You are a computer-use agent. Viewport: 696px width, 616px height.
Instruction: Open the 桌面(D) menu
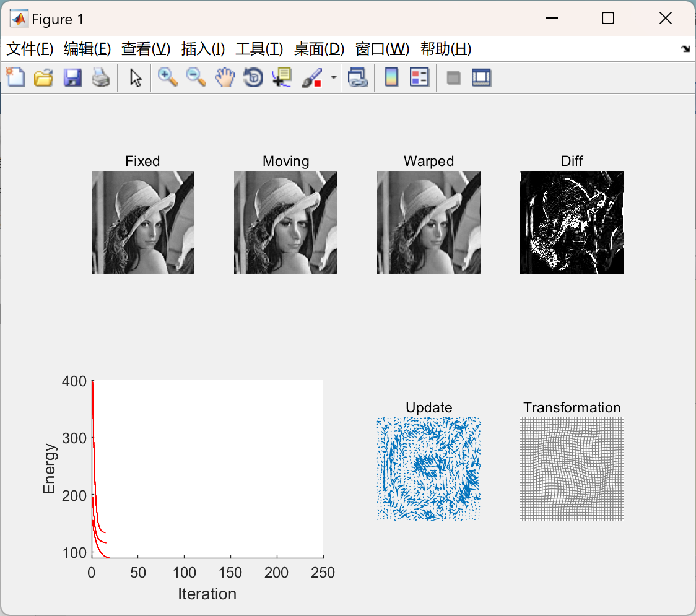319,49
